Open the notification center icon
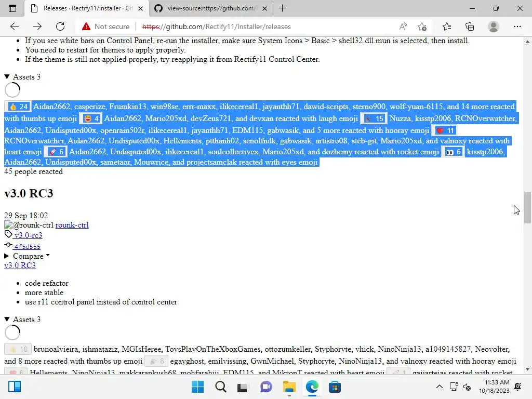This screenshot has height=399, width=532. pos(518,387)
